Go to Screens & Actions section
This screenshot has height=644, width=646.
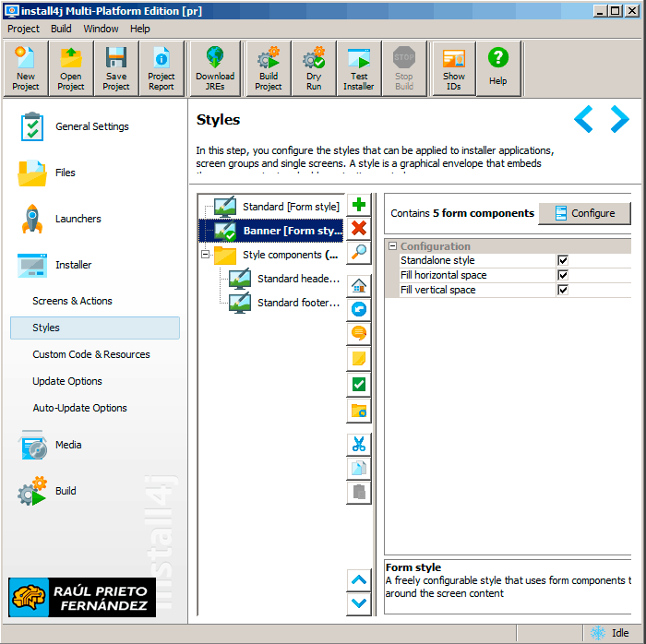pyautogui.click(x=72, y=301)
